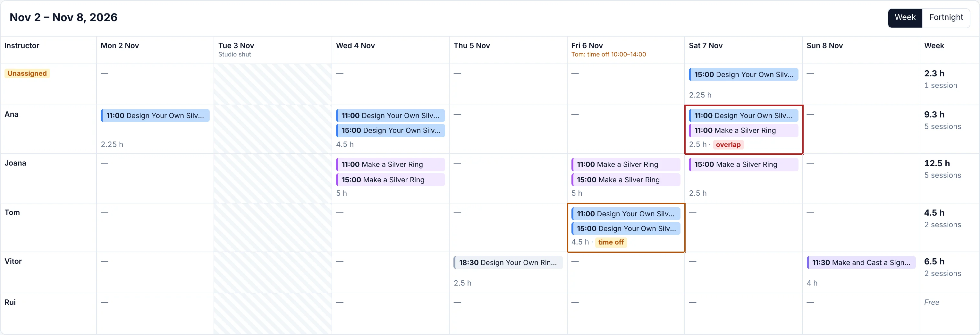This screenshot has height=335, width=980.
Task: Open Tom's Friday 11:00 Design session
Action: pos(626,214)
